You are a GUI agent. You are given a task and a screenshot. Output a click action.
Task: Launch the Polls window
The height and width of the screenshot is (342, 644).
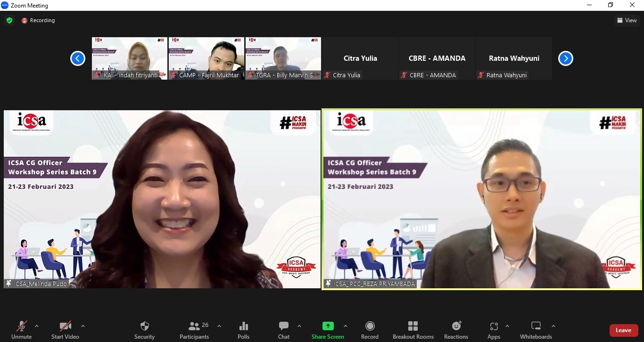coord(243,330)
